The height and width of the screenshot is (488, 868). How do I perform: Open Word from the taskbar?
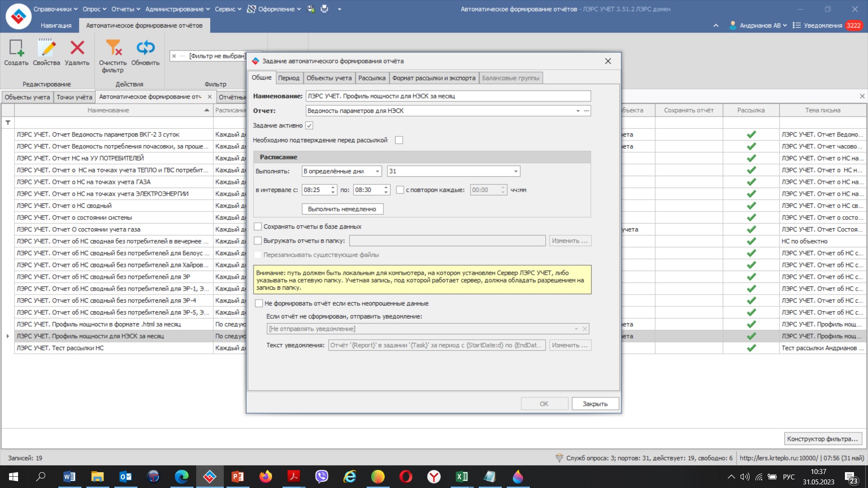point(69,477)
